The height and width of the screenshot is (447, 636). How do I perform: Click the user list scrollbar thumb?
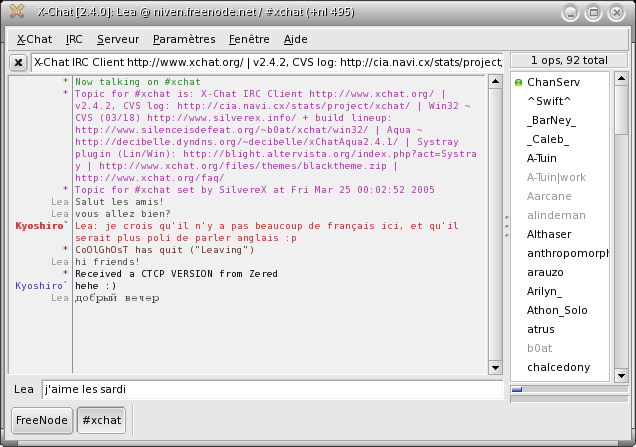pos(621,110)
